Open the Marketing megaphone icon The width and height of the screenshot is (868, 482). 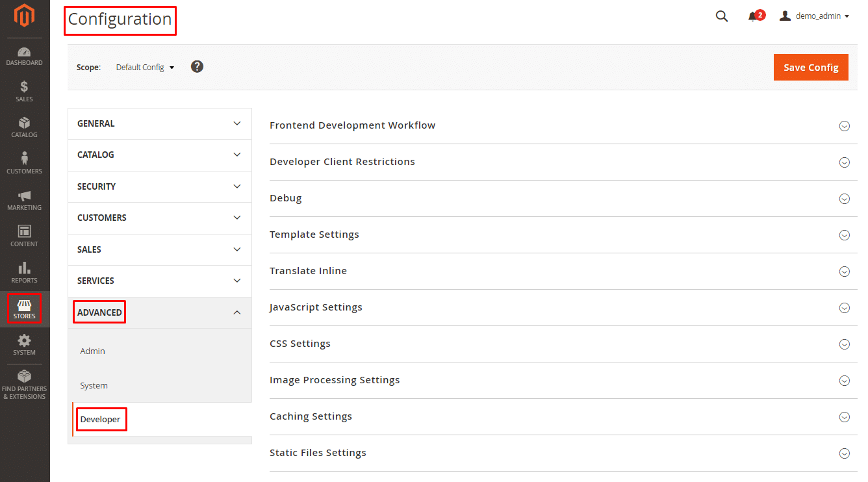25,200
